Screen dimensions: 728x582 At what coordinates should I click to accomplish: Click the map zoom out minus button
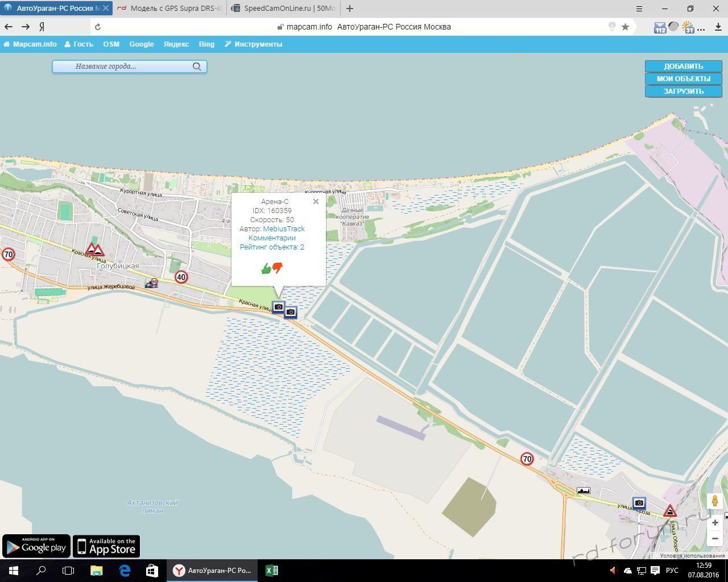coord(715,538)
